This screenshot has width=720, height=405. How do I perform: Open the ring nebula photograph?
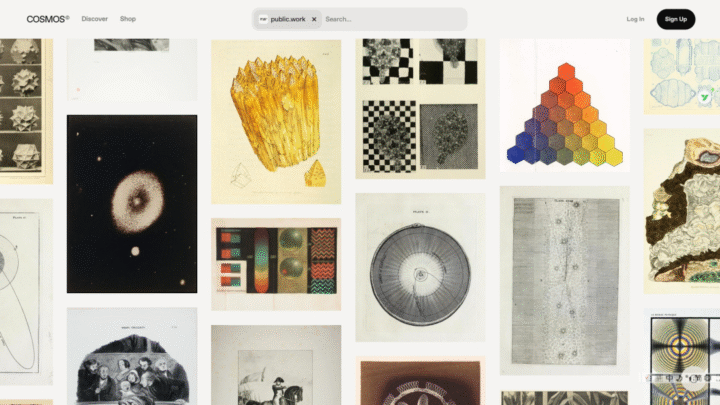pyautogui.click(x=132, y=204)
